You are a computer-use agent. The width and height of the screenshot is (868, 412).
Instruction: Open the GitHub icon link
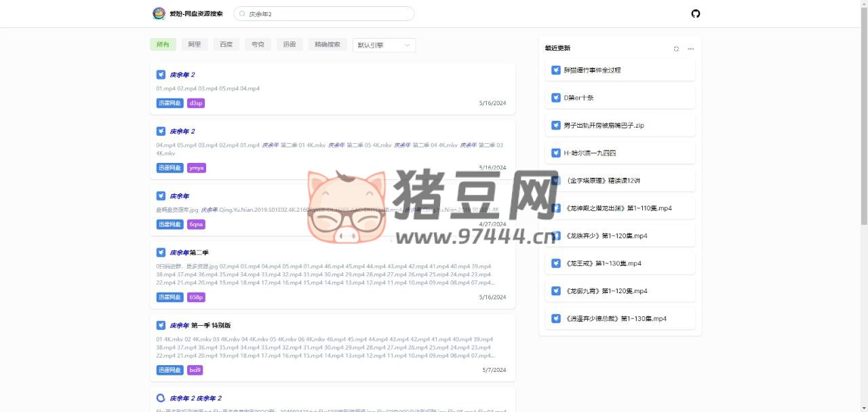[695, 14]
